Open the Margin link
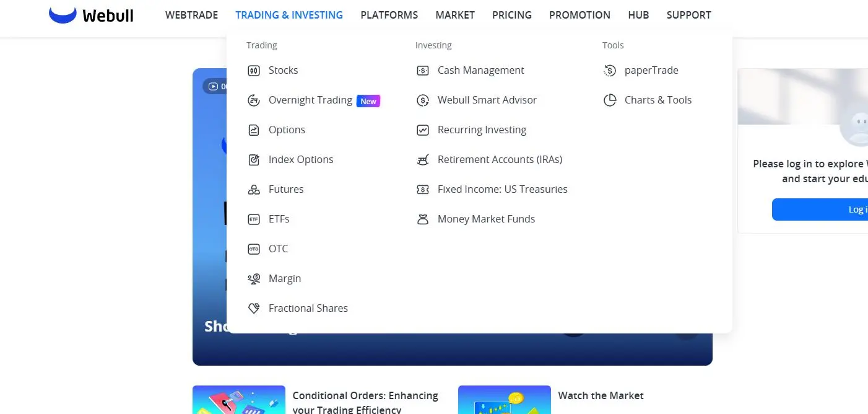868x414 pixels. (x=285, y=279)
